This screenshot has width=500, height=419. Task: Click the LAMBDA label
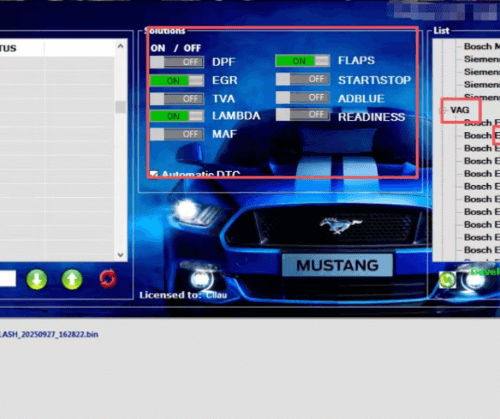tap(236, 116)
